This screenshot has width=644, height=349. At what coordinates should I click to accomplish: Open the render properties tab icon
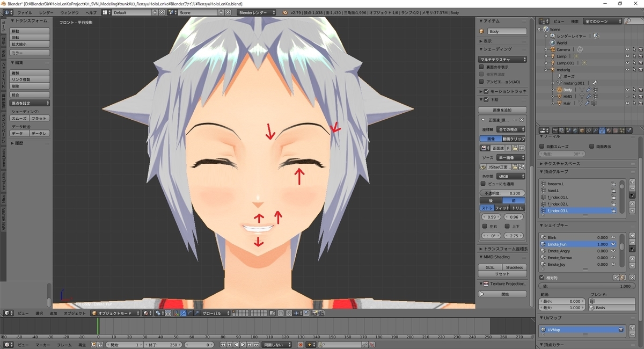555,130
